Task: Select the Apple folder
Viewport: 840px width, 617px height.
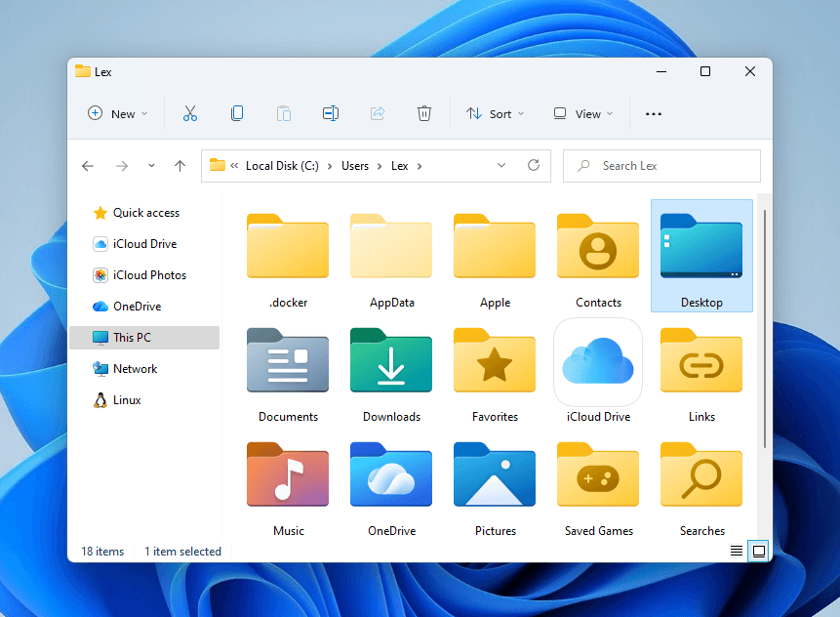Action: click(495, 256)
